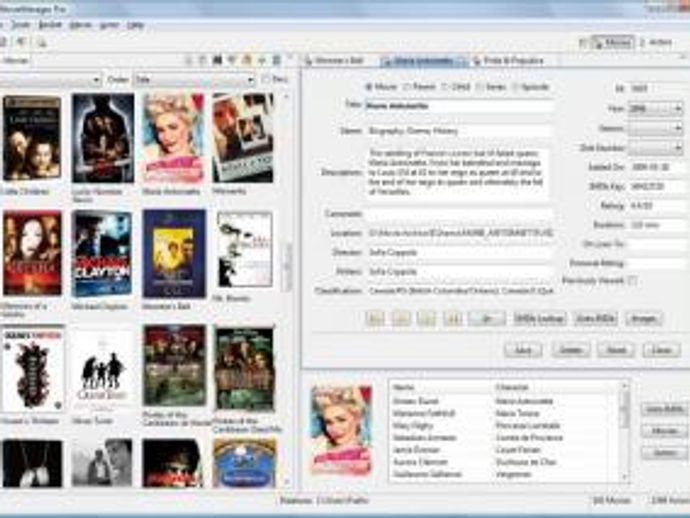Open the Season dropdown

[x=655, y=129]
